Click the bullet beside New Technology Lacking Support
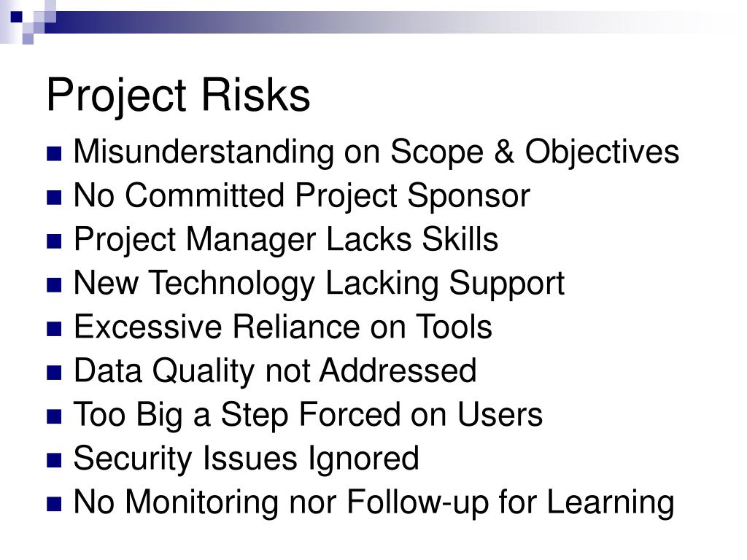This screenshot has width=747, height=560. (x=54, y=285)
